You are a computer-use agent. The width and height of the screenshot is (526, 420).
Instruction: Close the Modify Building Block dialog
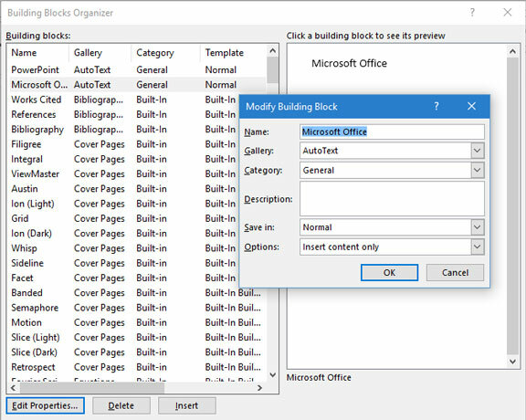[471, 106]
